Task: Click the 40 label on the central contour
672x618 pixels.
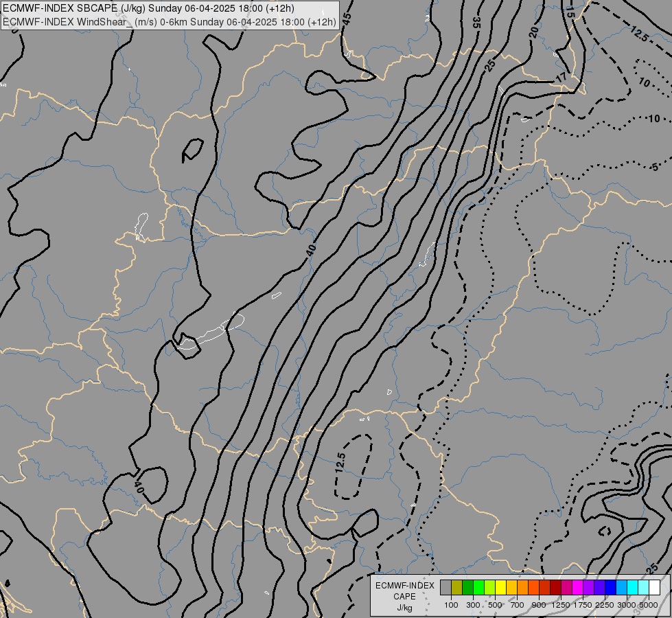Action: pos(312,249)
